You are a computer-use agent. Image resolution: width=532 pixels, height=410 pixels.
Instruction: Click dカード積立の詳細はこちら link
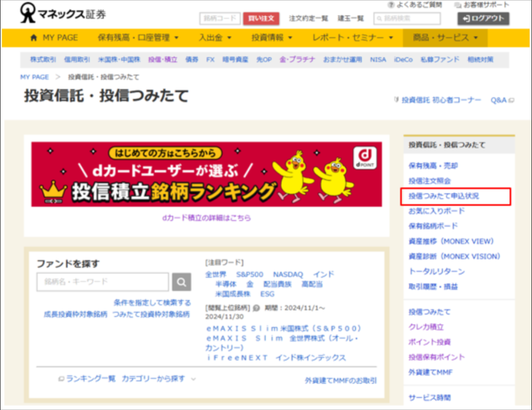pos(207,218)
